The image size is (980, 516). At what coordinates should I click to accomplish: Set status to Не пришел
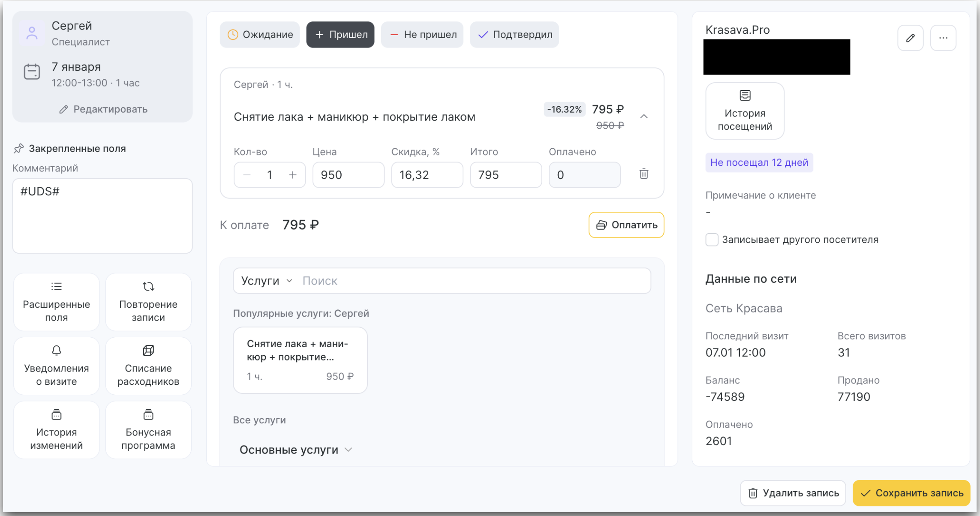[422, 35]
